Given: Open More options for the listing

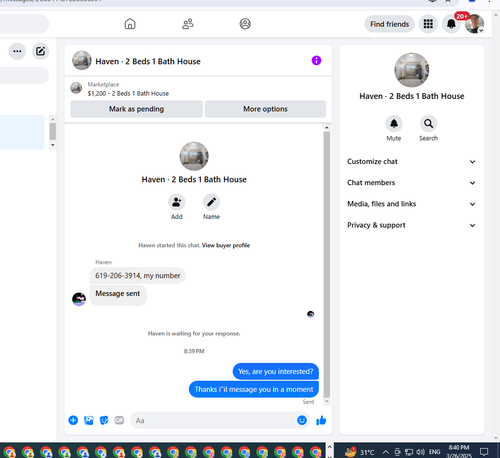Looking at the screenshot, I should point(265,109).
